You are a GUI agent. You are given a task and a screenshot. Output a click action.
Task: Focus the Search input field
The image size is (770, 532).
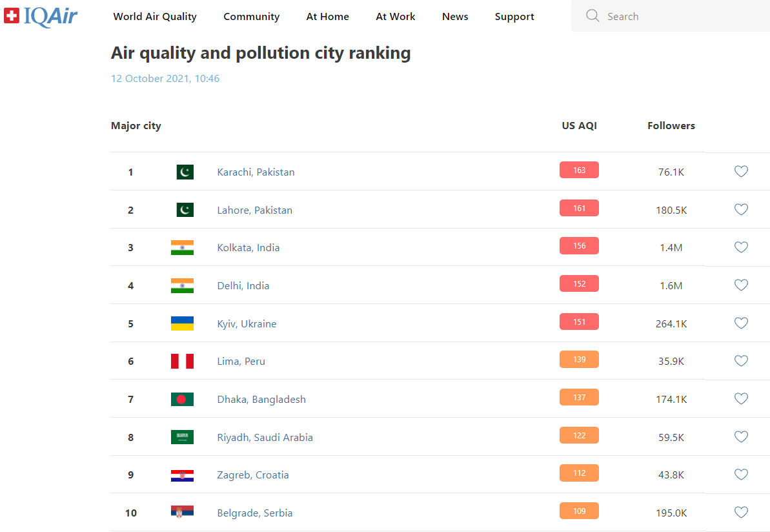click(x=678, y=17)
